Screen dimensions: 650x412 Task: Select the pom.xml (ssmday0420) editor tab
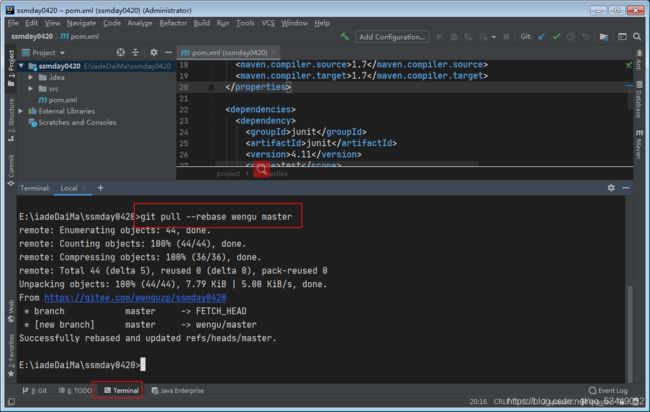click(x=229, y=53)
